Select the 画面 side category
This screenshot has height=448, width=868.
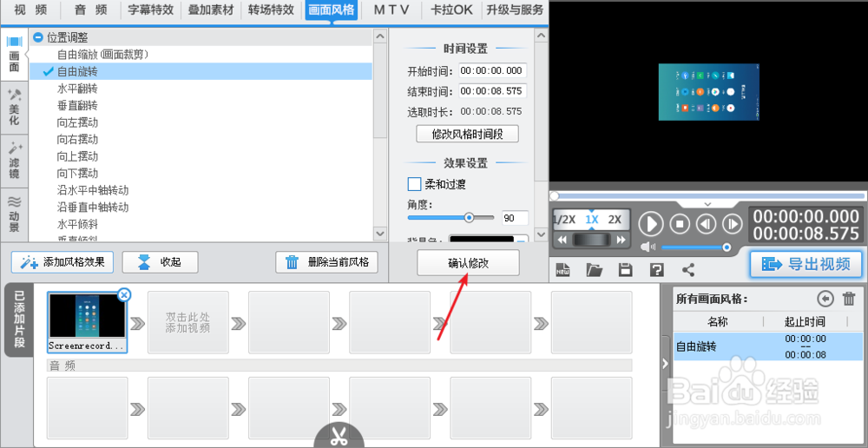click(15, 55)
